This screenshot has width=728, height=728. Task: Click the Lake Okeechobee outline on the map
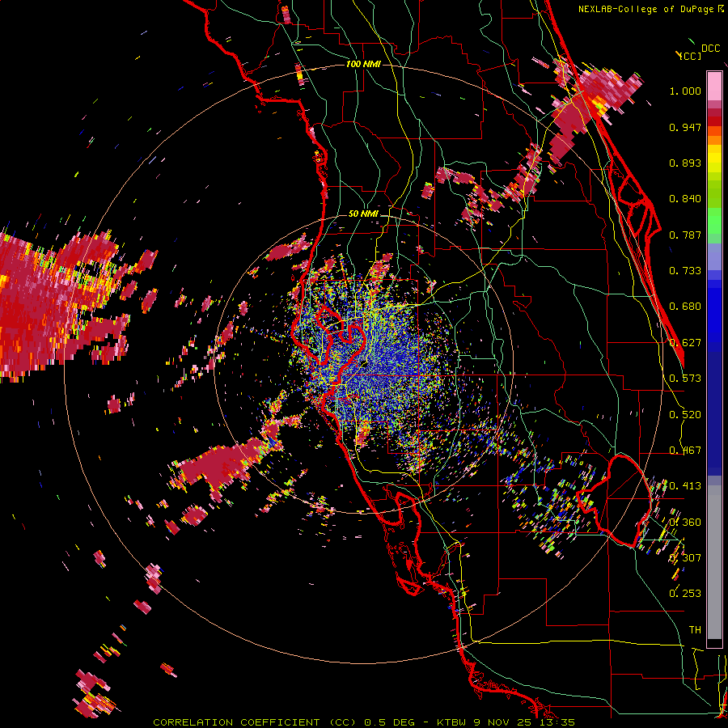tap(616, 502)
